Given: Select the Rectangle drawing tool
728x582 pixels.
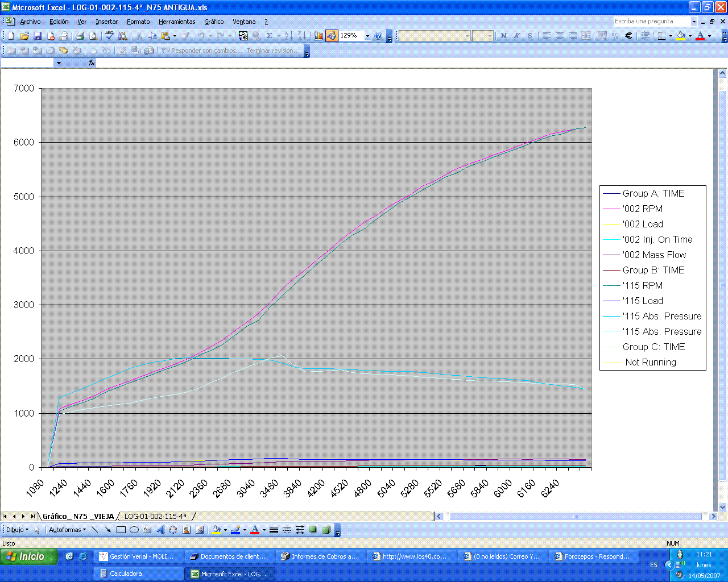Looking at the screenshot, I should point(121,530).
